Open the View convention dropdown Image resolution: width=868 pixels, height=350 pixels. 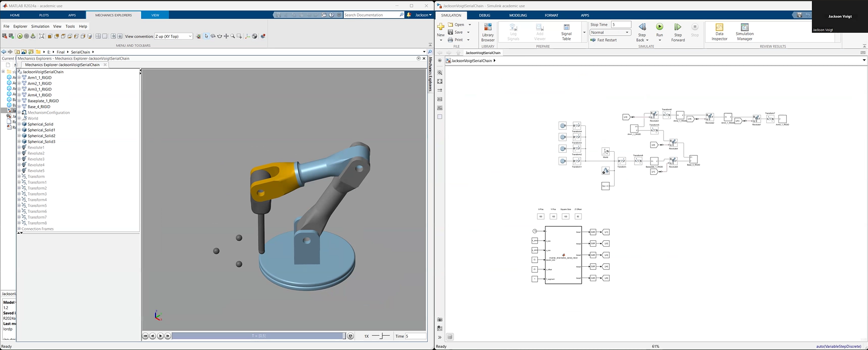174,36
